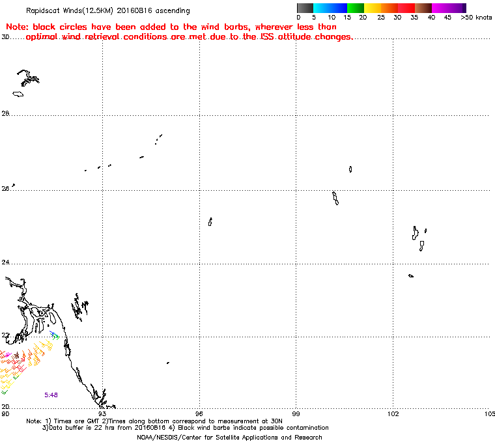Click the "Rapidscat Winds(12.5KM) 20160816 ascending" title
The height and width of the screenshot is (448, 495).
tap(108, 10)
